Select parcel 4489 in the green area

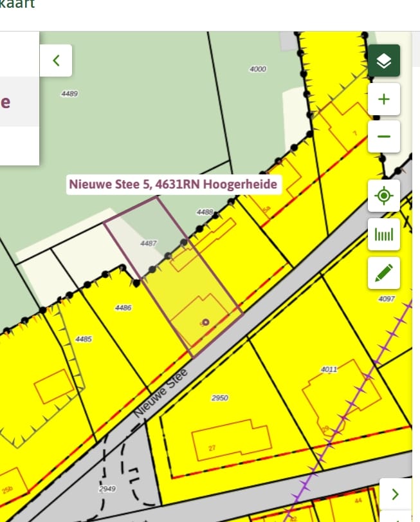(x=69, y=94)
